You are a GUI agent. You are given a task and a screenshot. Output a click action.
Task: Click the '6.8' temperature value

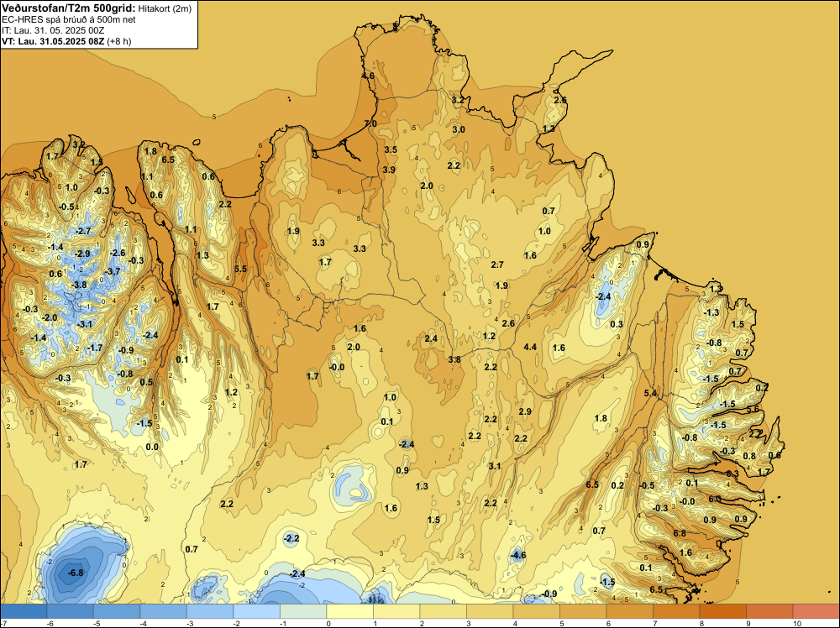[680, 533]
